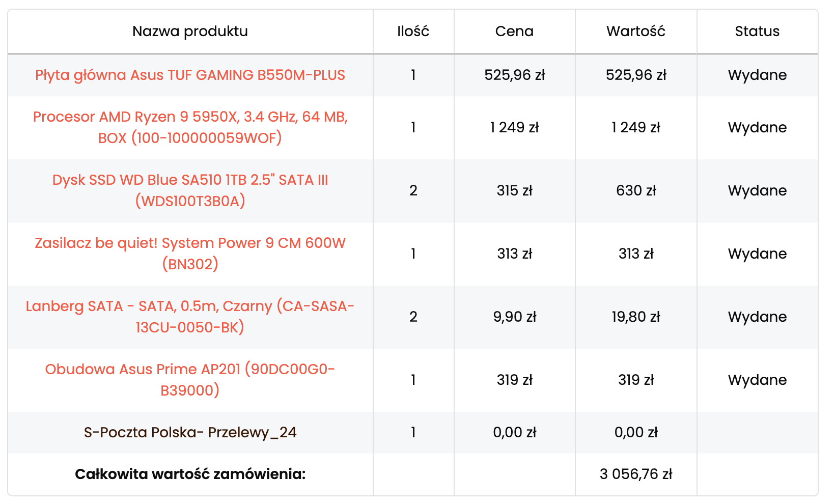Select the Nazwa produktu column header

(190, 31)
